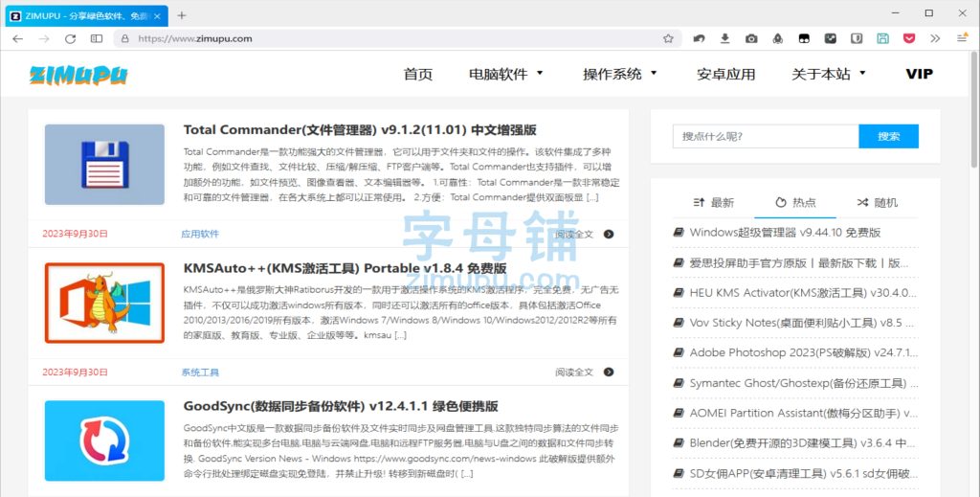Click the Total Commander floppy thumbnail
Screen dimensions: 980x497
pyautogui.click(x=104, y=165)
